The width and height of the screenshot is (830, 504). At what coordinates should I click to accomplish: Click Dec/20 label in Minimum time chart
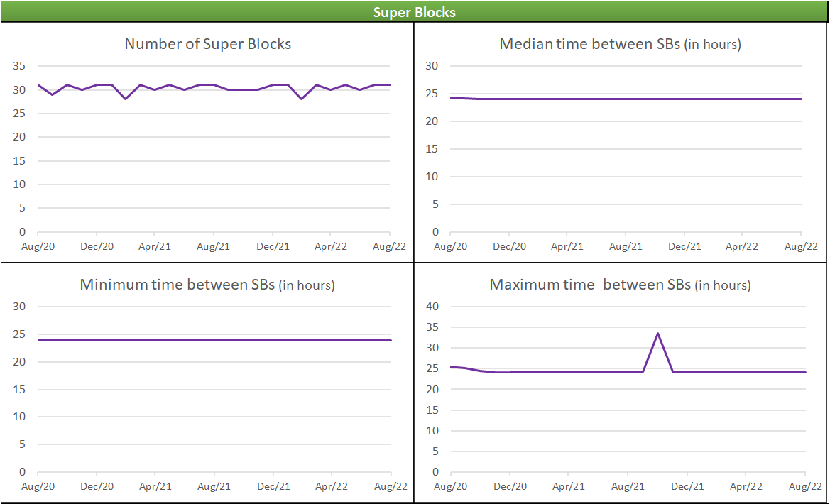(97, 486)
